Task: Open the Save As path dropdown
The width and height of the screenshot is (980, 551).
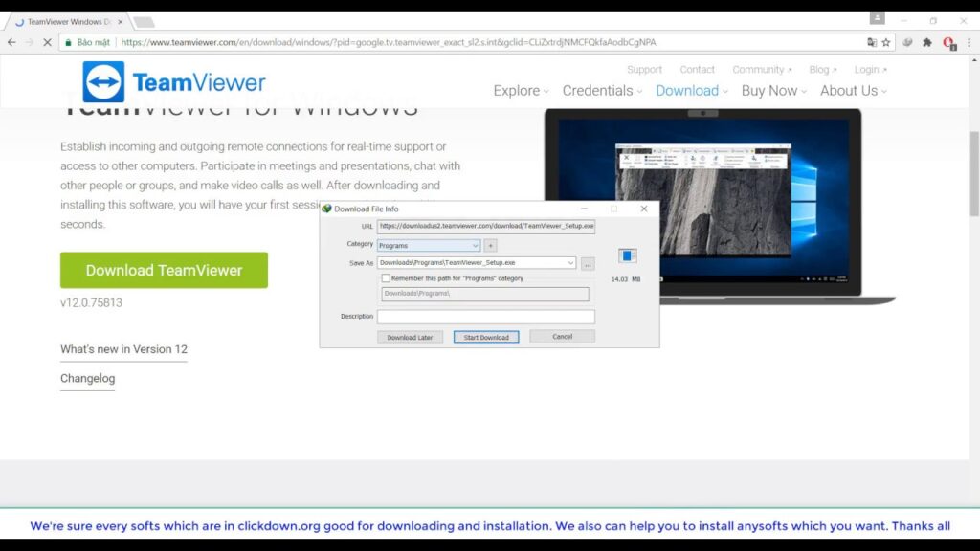Action: pyautogui.click(x=570, y=263)
